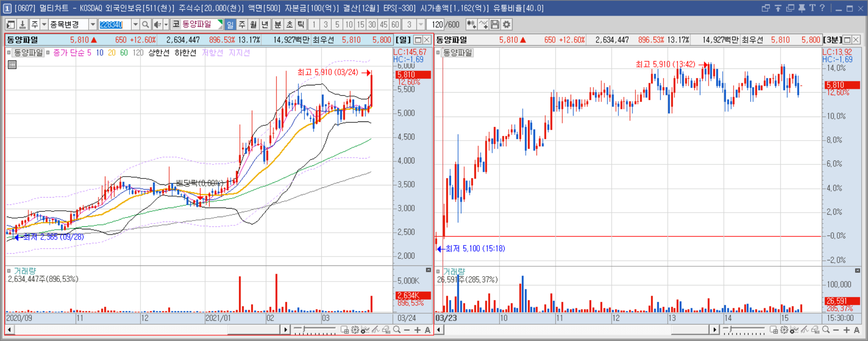Click the 저항선 resistance line label
Viewport: 868px width, 341px height.
tap(213, 53)
